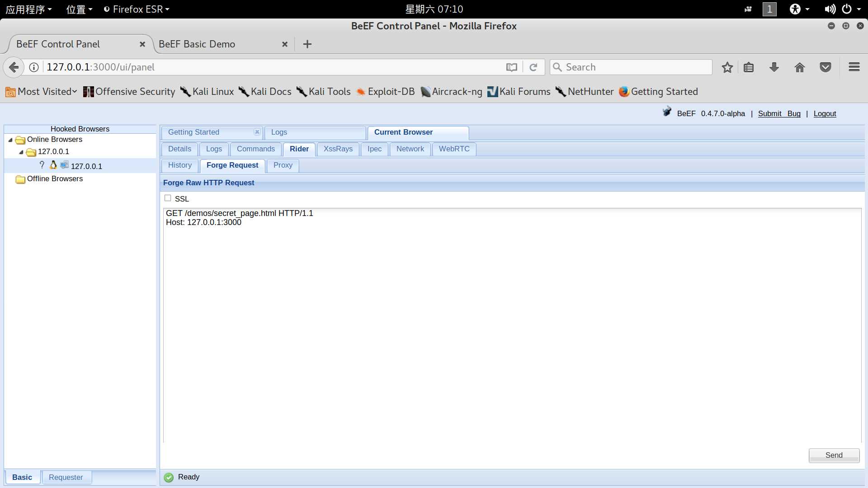Open the downloads arrow icon
Viewport: 868px width, 488px height.
pos(774,67)
